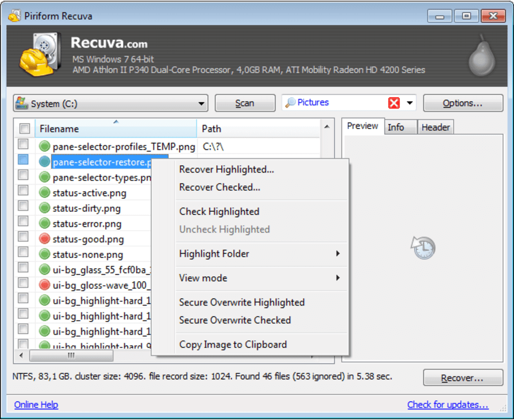The image size is (514, 420).
Task: Open the filter dropdown next to Pictures
Action: tap(409, 102)
